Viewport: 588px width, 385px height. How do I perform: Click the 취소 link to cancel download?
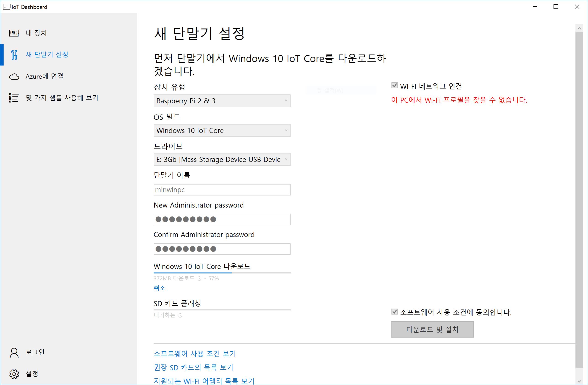click(160, 288)
